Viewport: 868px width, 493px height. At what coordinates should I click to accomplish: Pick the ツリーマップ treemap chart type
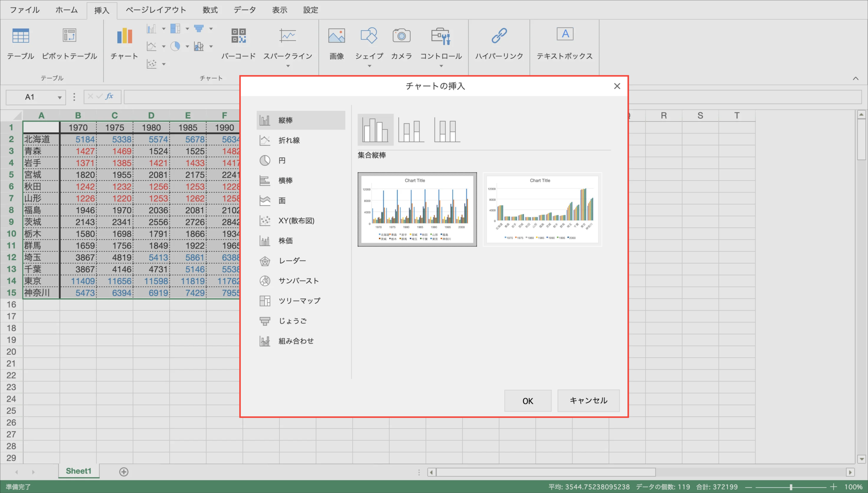tap(299, 301)
